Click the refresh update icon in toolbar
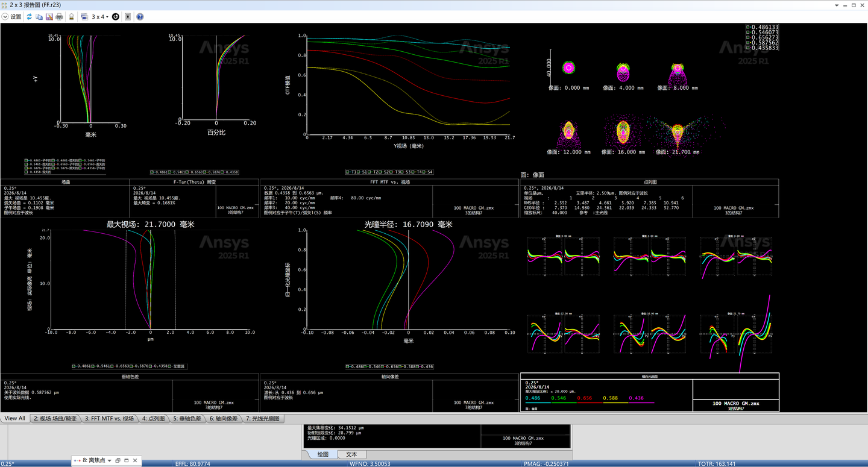 pos(29,17)
